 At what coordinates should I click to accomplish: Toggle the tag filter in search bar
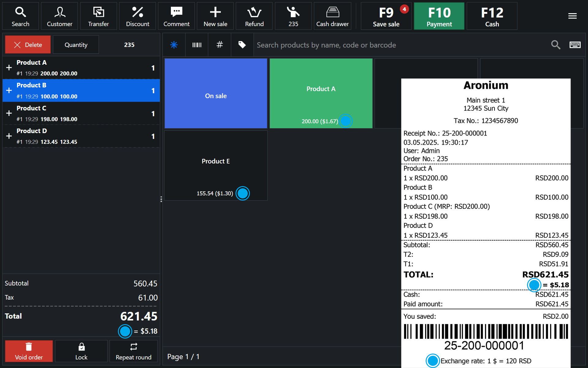(242, 45)
